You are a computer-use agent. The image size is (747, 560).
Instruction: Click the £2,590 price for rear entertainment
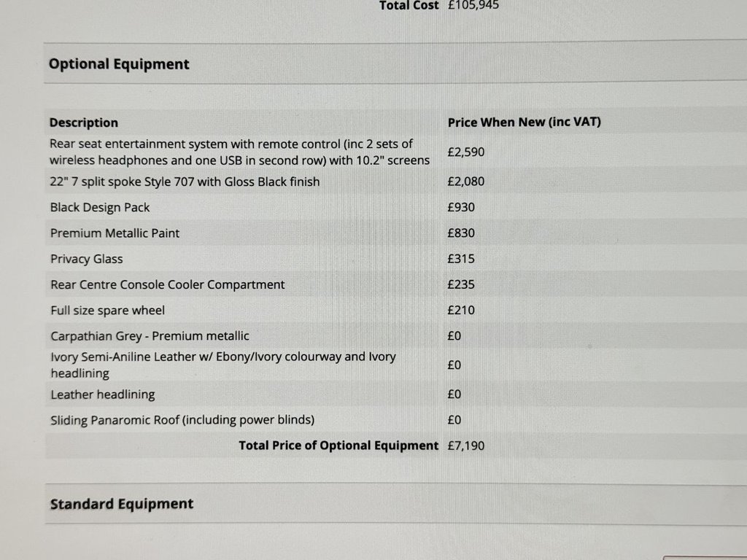tap(465, 152)
